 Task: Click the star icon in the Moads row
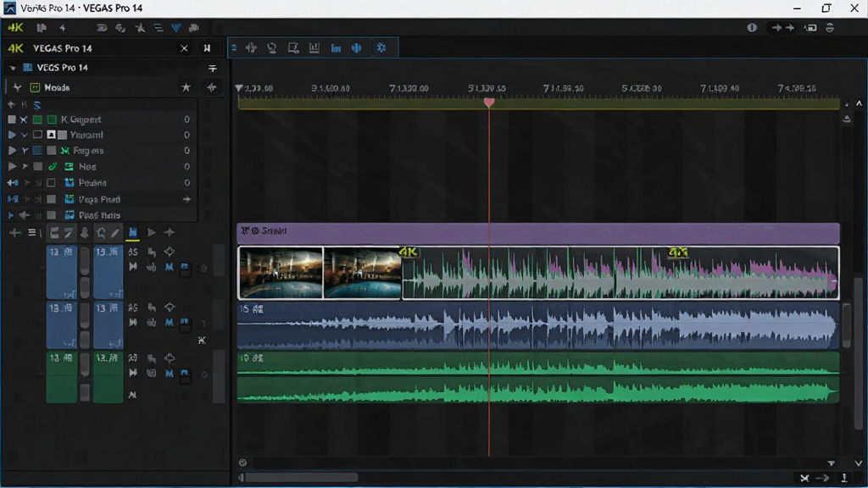coord(186,87)
